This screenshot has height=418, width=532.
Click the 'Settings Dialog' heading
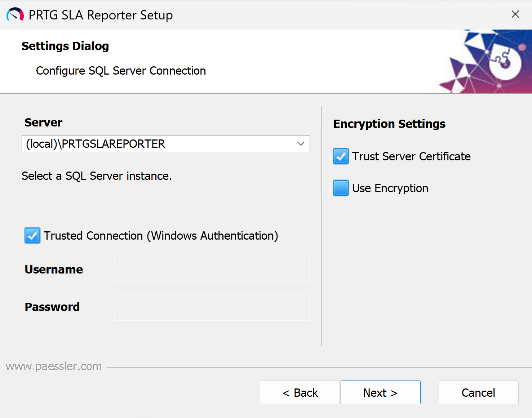click(x=65, y=46)
